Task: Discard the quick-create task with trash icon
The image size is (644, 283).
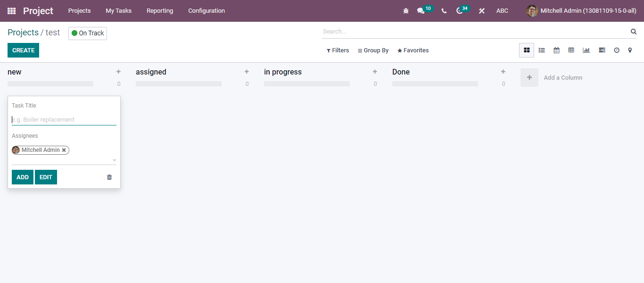Action: coord(109,177)
